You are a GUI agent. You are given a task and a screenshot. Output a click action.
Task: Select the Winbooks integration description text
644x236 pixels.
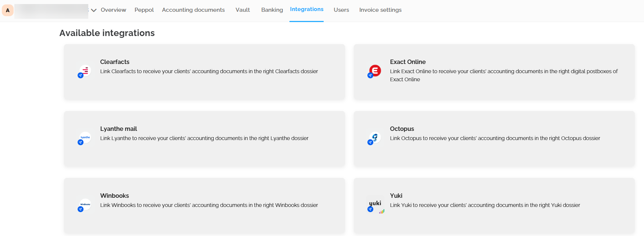(209, 205)
